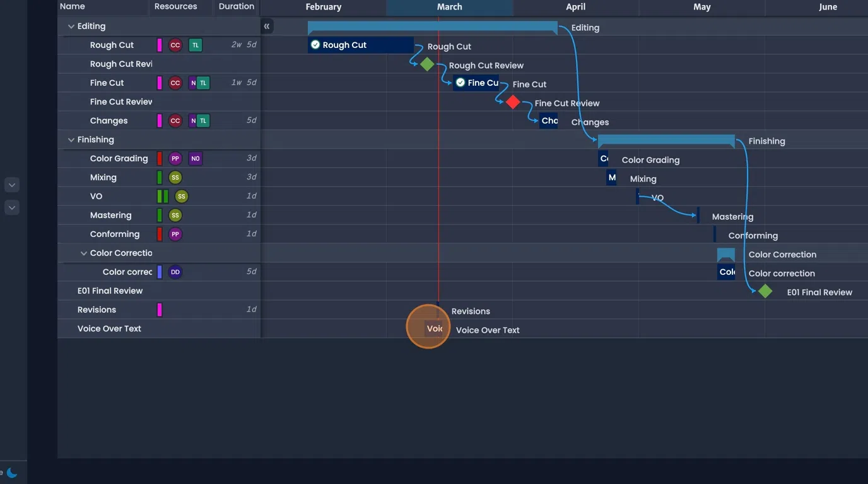Click the green milestone diamond after Rough Cut Review
Screen dimensions: 868x484
(426, 64)
